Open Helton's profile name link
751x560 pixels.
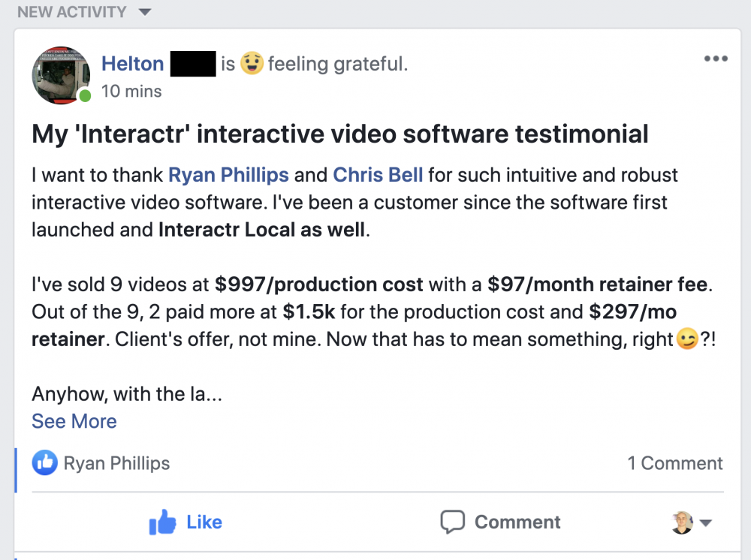[133, 64]
